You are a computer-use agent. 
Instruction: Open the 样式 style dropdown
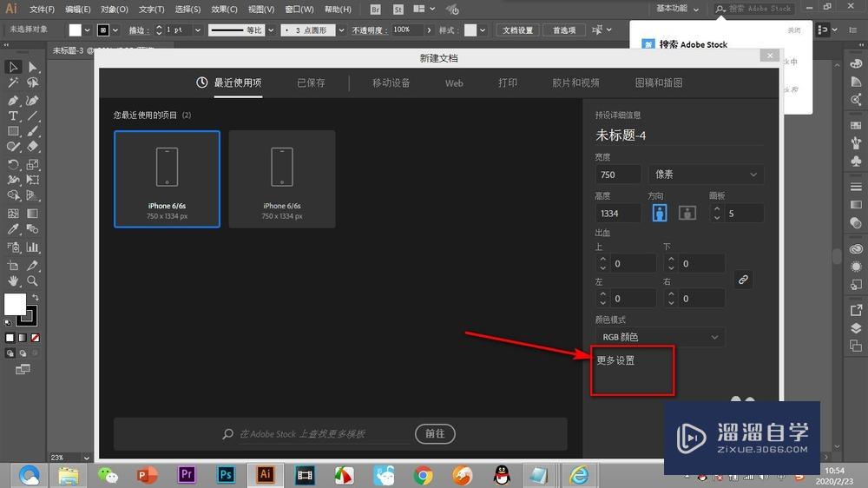point(483,30)
